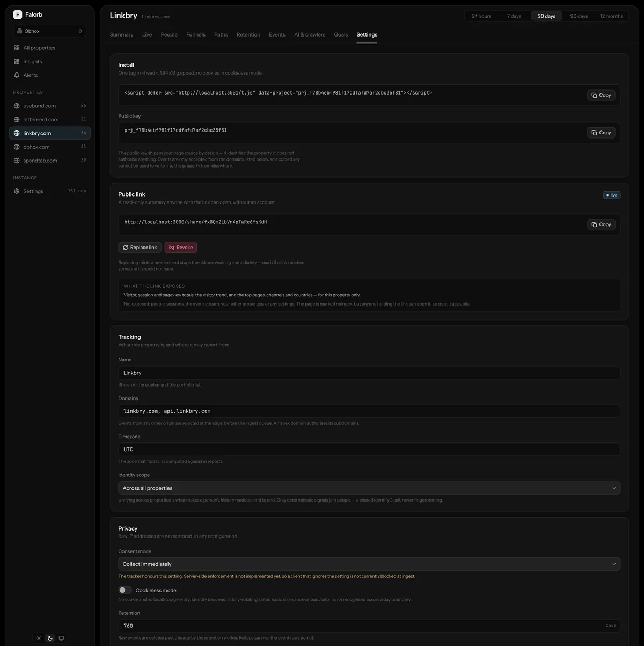Select 7 days time range
The image size is (644, 646).
[x=514, y=16]
